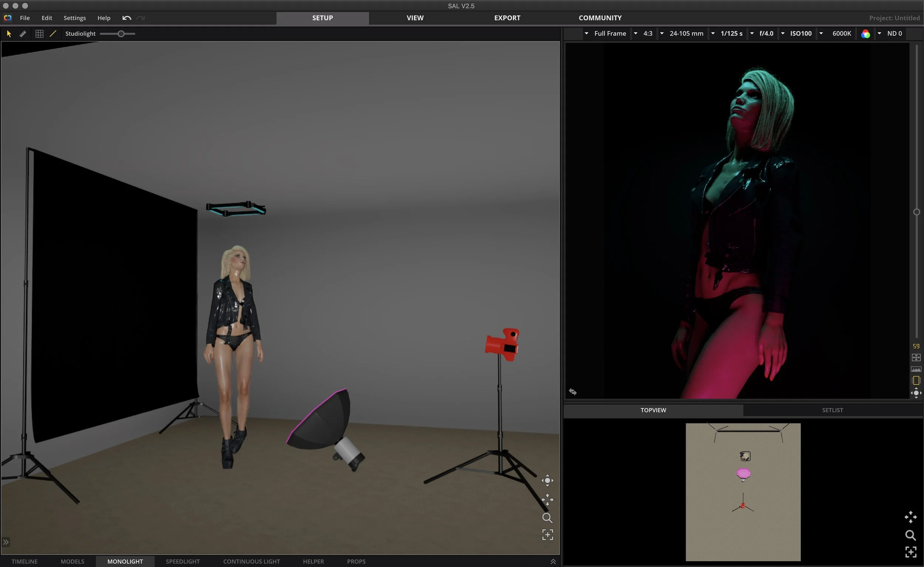
Task: Click the focus points grid icon
Action: [x=916, y=358]
